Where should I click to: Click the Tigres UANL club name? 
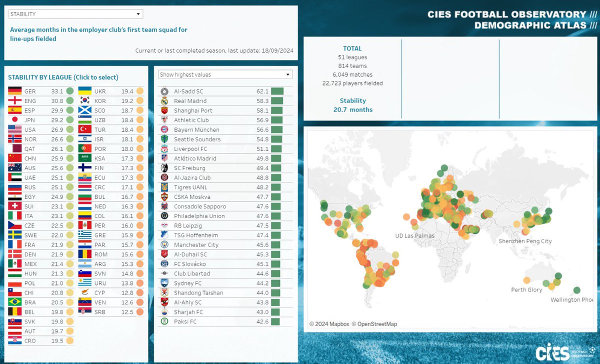click(191, 187)
